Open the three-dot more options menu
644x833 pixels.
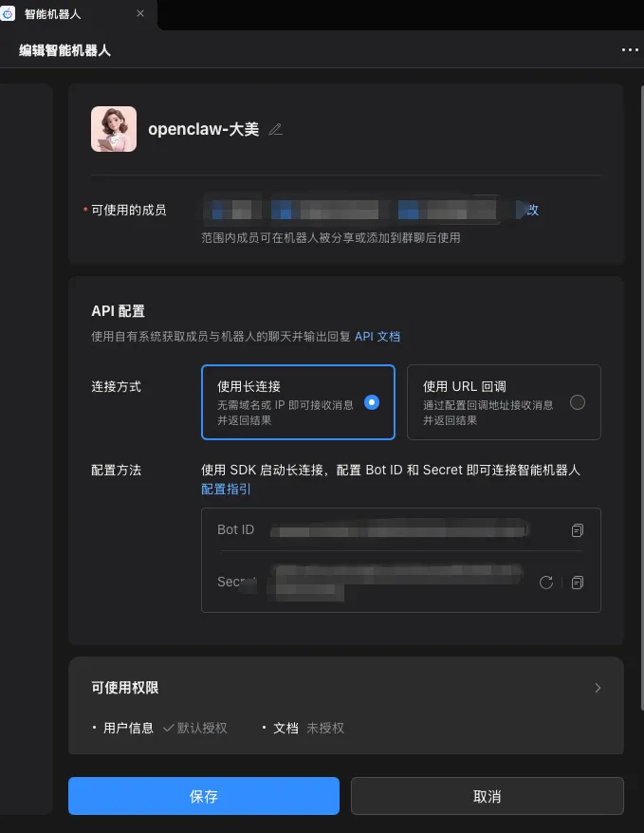(x=630, y=50)
